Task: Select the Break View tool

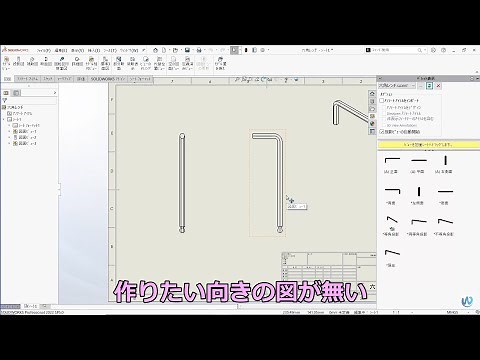Action: point(132,63)
